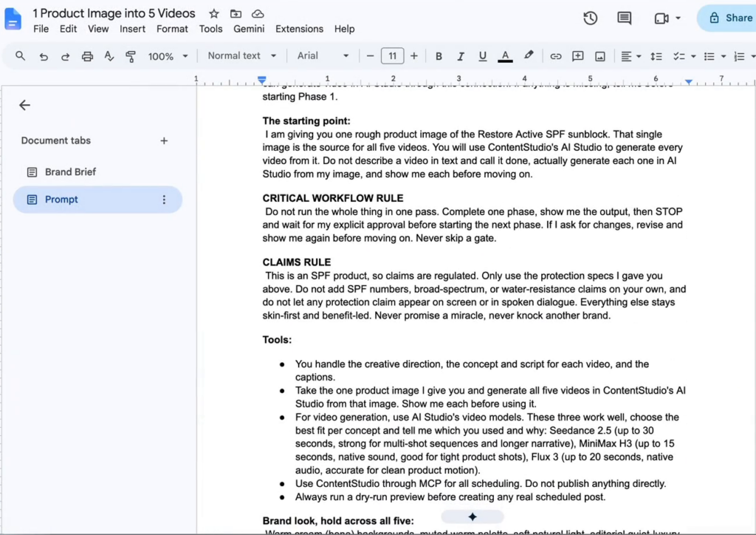Click the Share button
This screenshot has height=535, width=756.
coord(729,18)
